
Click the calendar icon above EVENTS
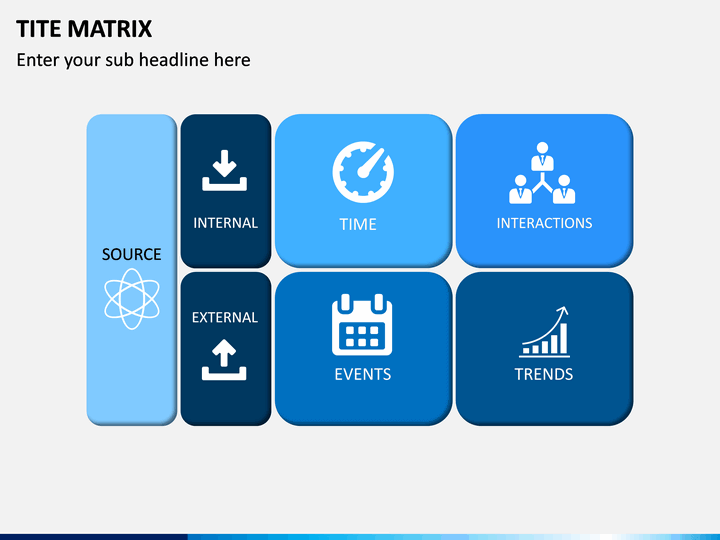(362, 325)
